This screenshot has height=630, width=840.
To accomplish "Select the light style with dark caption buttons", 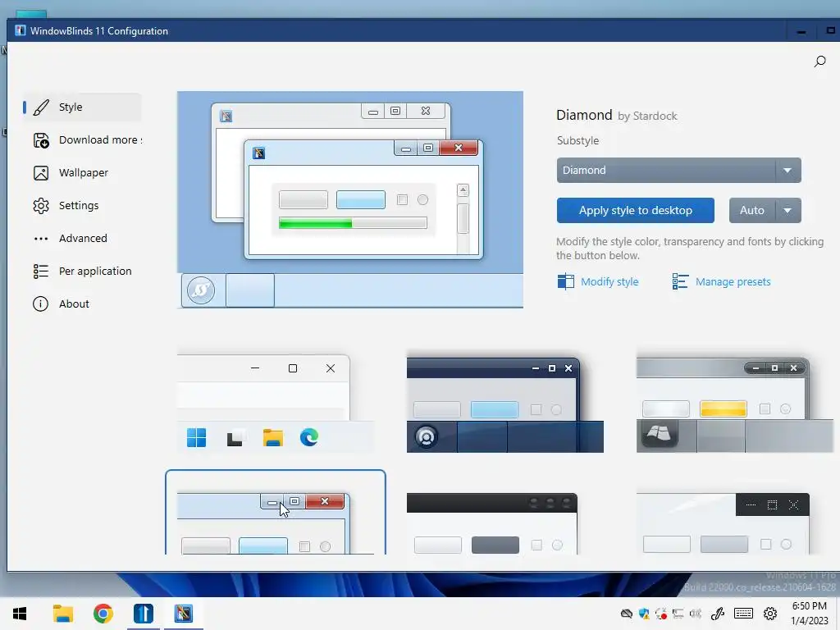I will (x=724, y=523).
